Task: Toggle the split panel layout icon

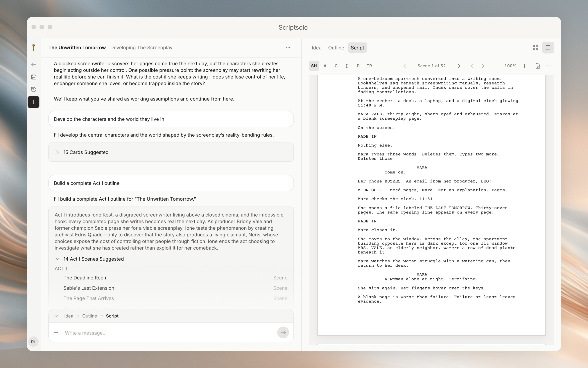Action: tap(548, 47)
